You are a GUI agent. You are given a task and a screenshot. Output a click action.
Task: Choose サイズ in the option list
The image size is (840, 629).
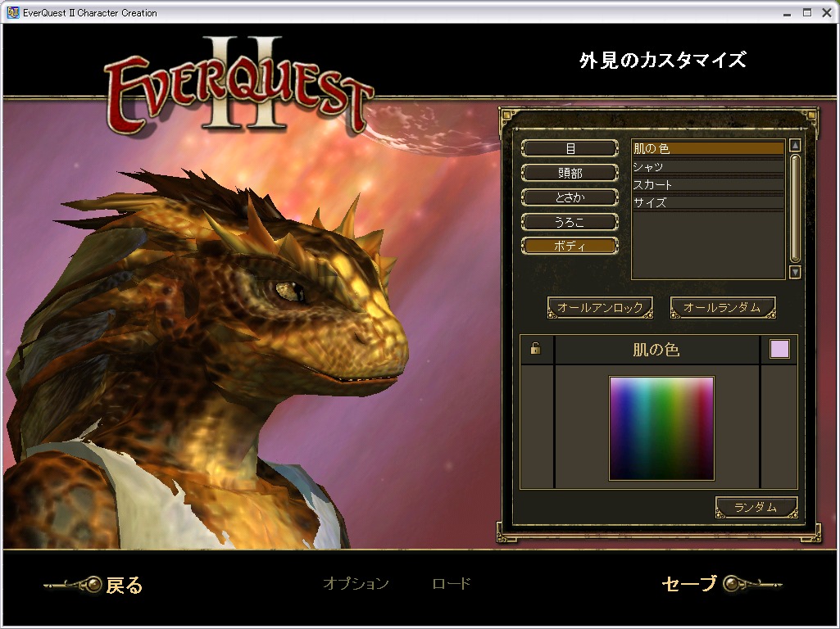click(x=708, y=202)
